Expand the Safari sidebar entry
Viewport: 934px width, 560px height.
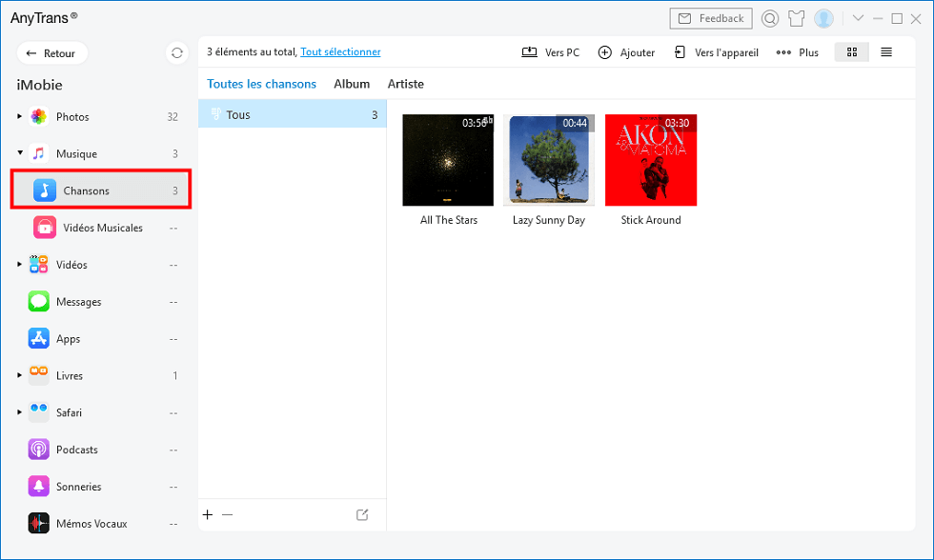(x=17, y=412)
